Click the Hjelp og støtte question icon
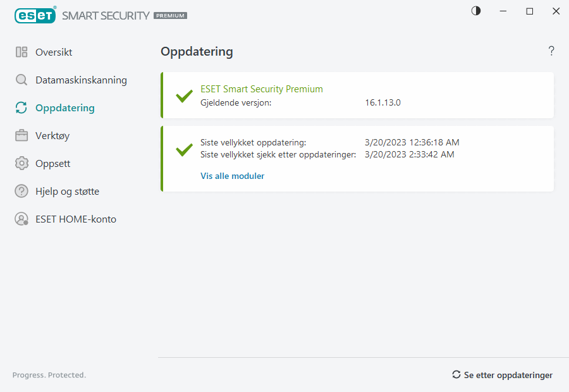569x392 pixels. tap(21, 192)
